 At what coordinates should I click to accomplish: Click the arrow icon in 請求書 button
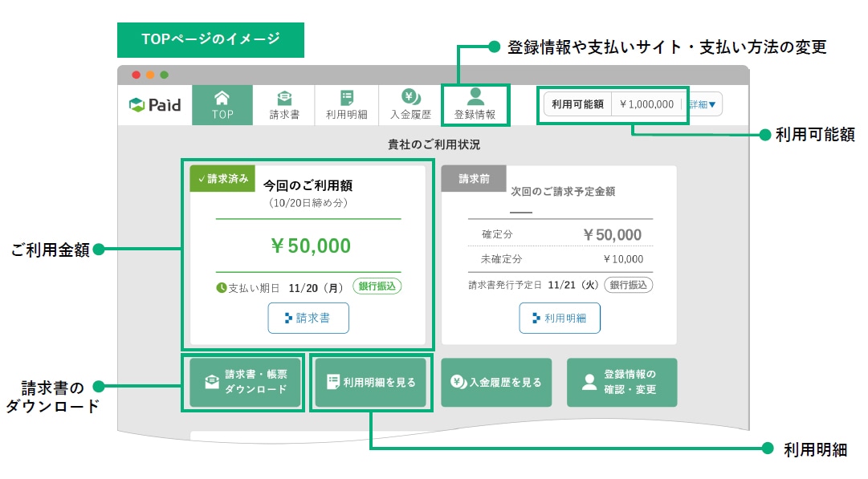point(288,318)
